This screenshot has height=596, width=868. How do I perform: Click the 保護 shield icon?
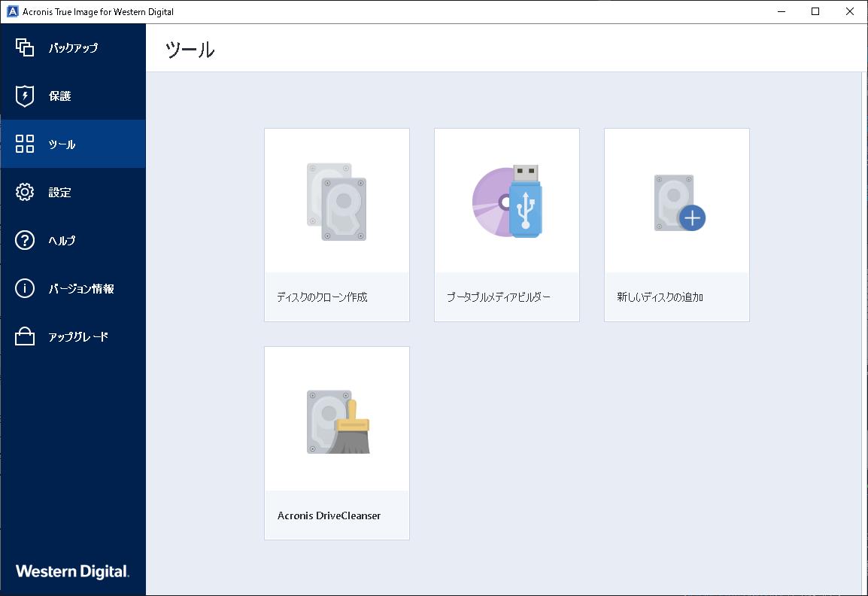click(x=25, y=96)
